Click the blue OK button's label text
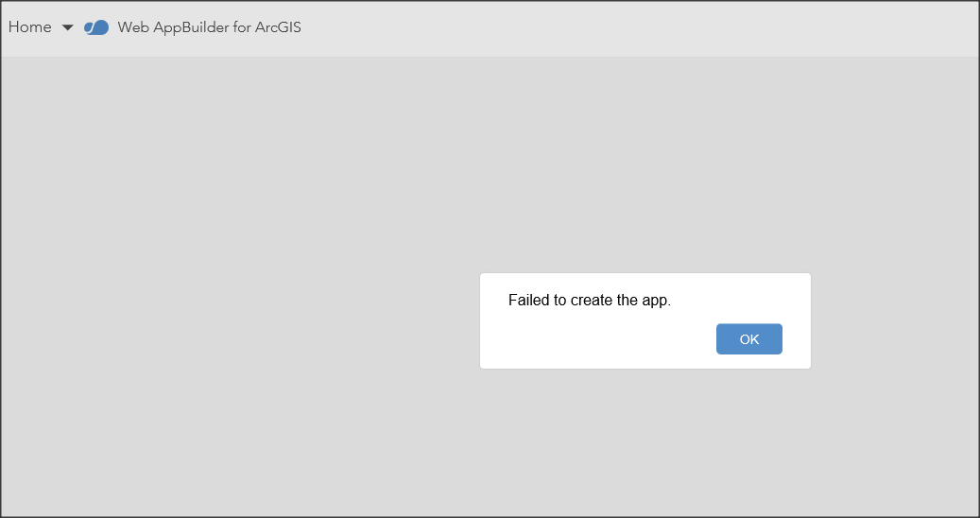 pos(748,339)
